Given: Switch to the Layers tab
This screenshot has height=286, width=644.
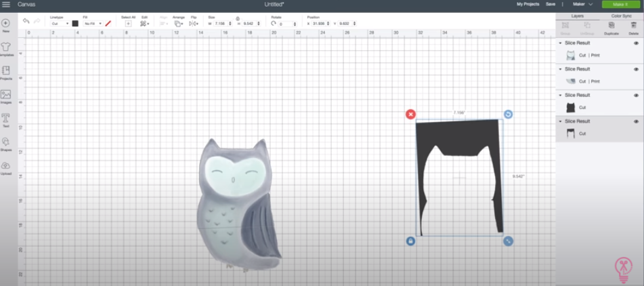Looking at the screenshot, I should coord(578,16).
